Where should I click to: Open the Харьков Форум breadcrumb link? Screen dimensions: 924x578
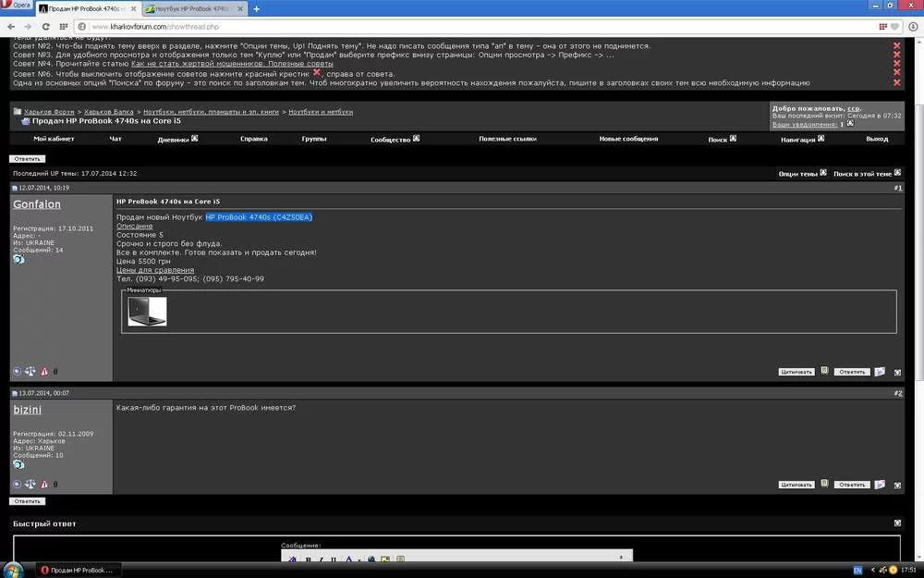tap(50, 112)
